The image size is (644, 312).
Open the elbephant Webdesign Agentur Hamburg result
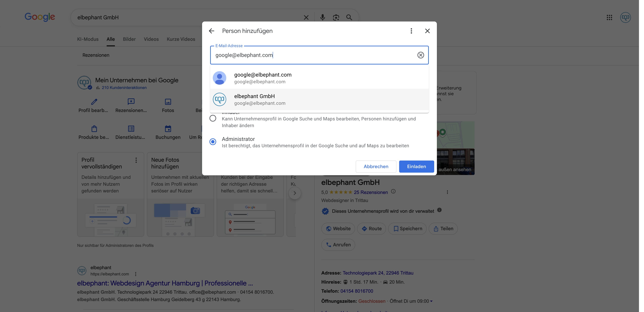[165, 283]
